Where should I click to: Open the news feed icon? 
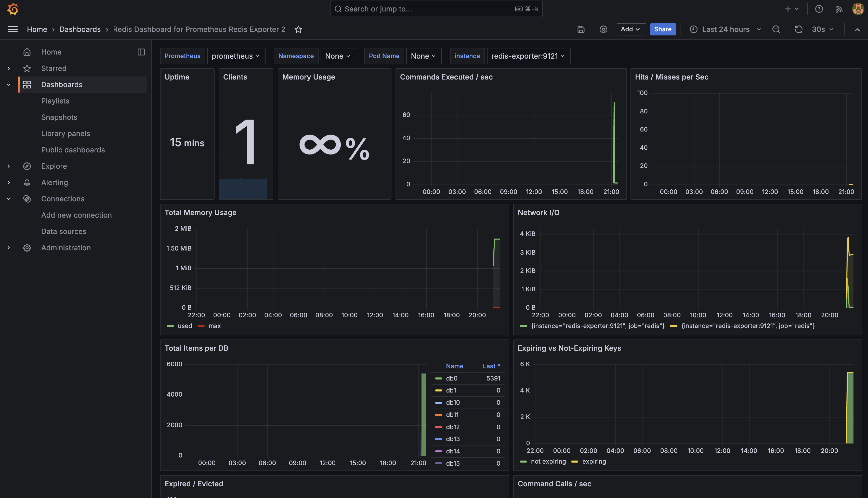pos(839,9)
